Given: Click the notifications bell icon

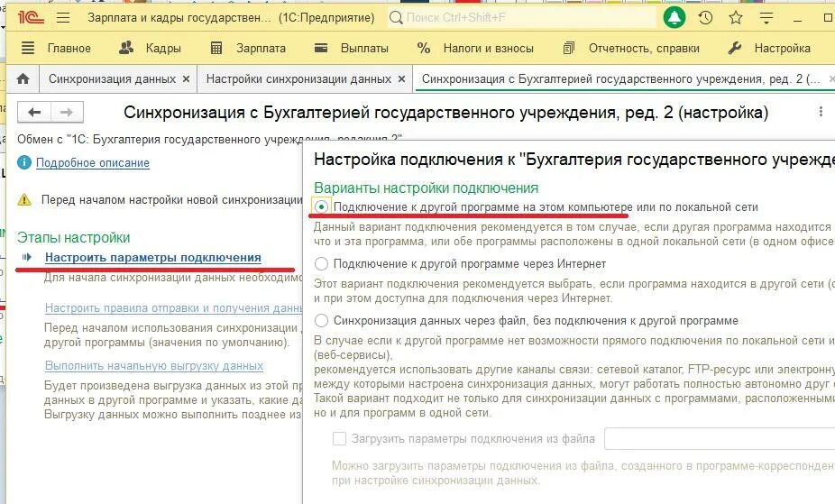Looking at the screenshot, I should point(674,17).
